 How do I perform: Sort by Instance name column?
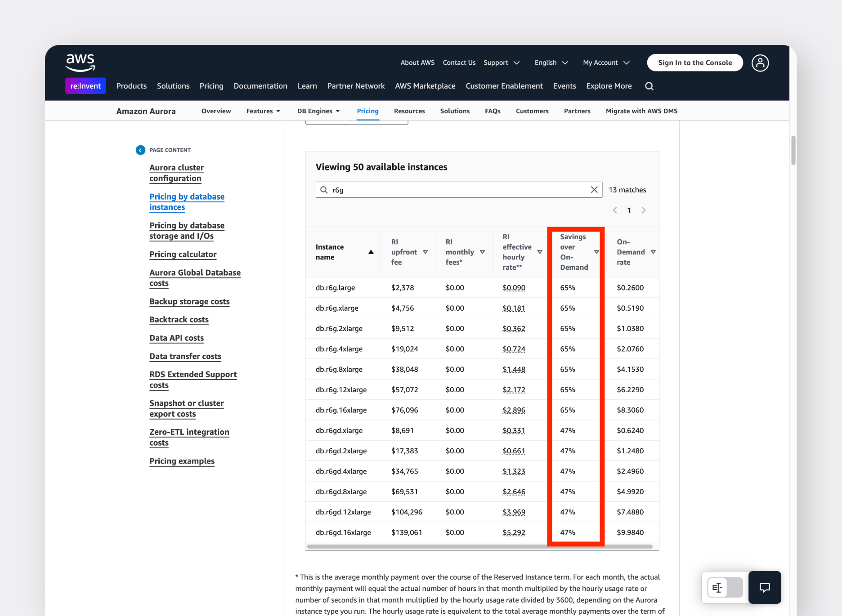[371, 252]
